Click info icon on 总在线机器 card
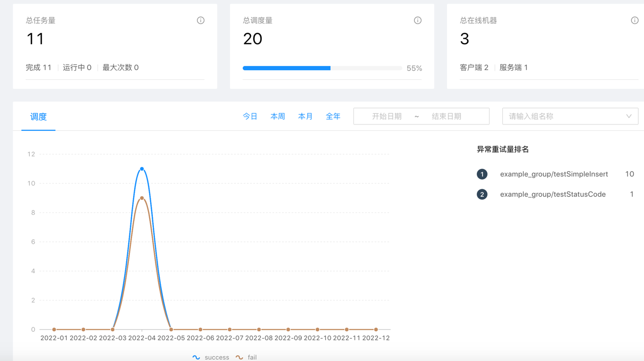The image size is (644, 361). click(634, 21)
